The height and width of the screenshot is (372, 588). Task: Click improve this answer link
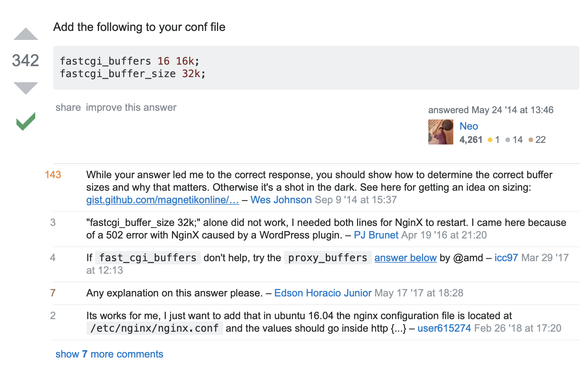tap(131, 108)
